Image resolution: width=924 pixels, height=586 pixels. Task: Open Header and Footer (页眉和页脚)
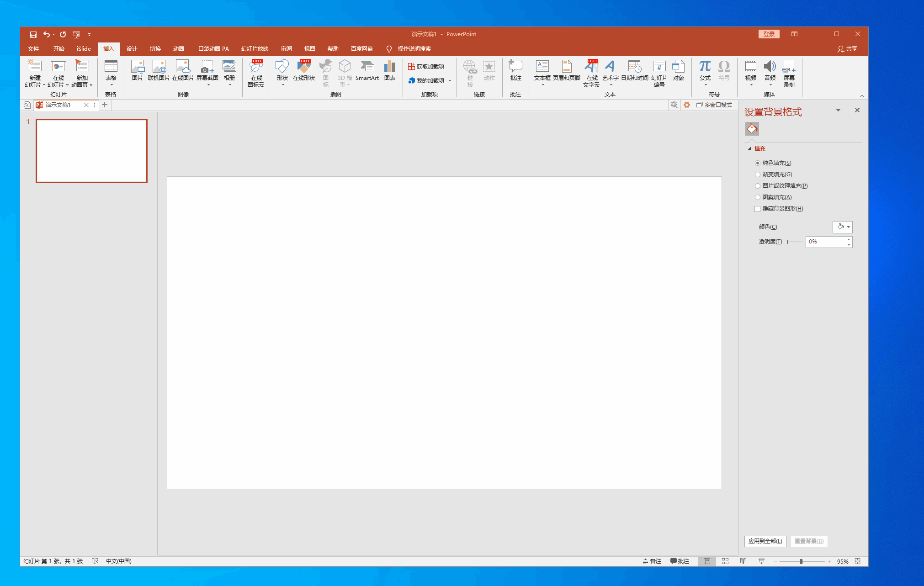(567, 71)
